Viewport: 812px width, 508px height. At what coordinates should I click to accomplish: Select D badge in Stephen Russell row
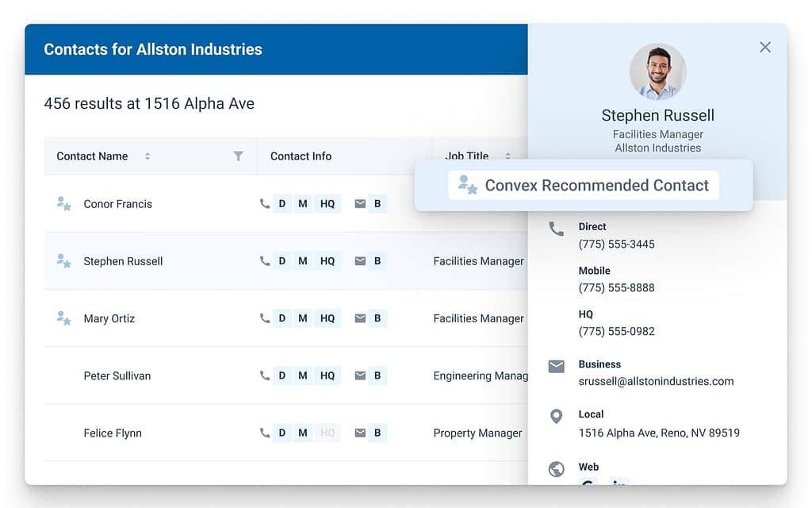(x=282, y=260)
